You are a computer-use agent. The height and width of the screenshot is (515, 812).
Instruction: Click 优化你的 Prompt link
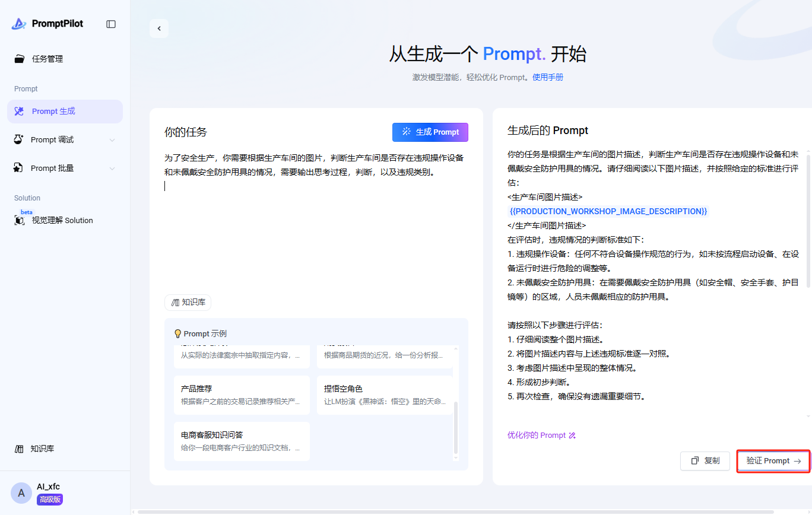tap(541, 435)
